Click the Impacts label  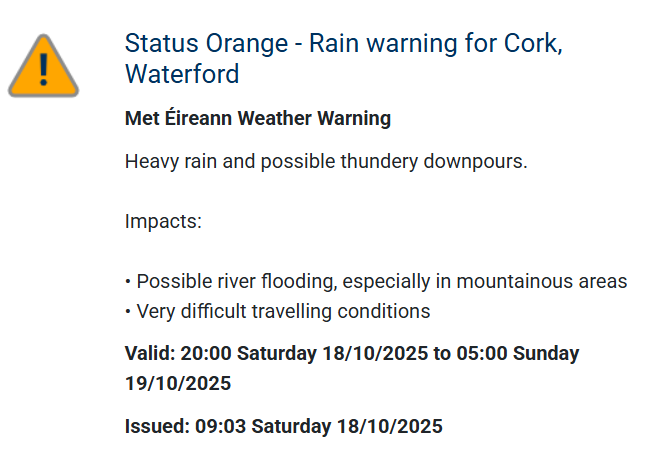(x=163, y=221)
